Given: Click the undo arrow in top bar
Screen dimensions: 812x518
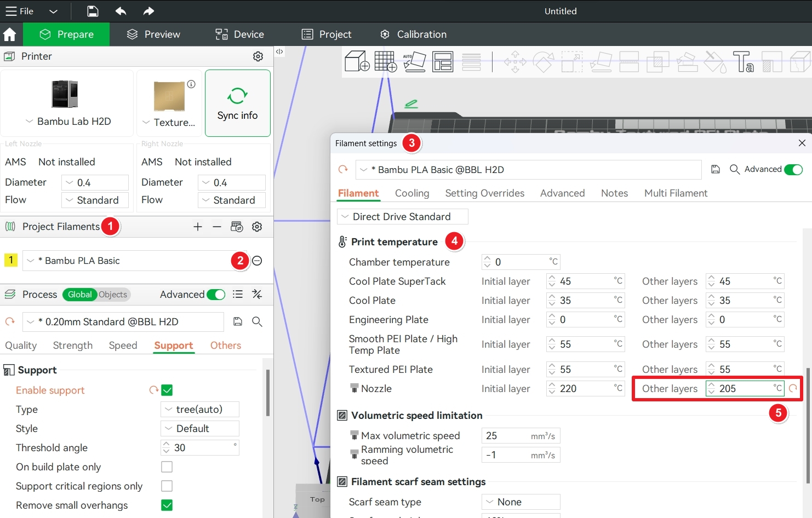Looking at the screenshot, I should click(x=121, y=11).
